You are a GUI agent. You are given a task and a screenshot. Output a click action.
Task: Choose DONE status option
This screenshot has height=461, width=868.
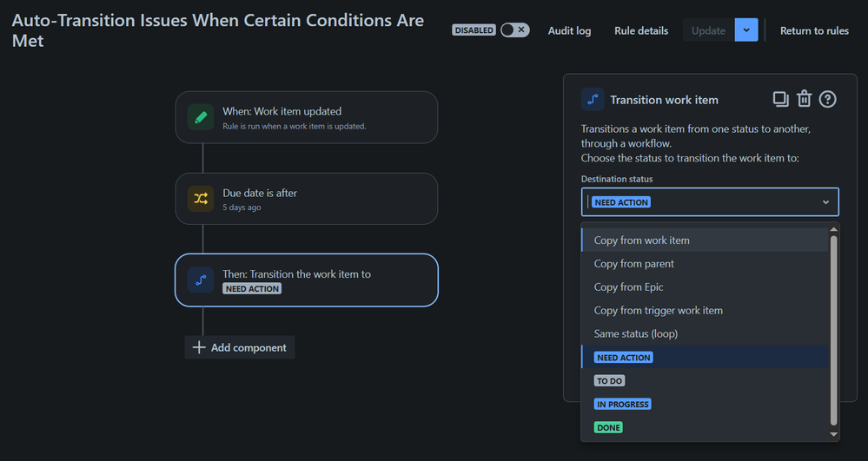[705, 427]
